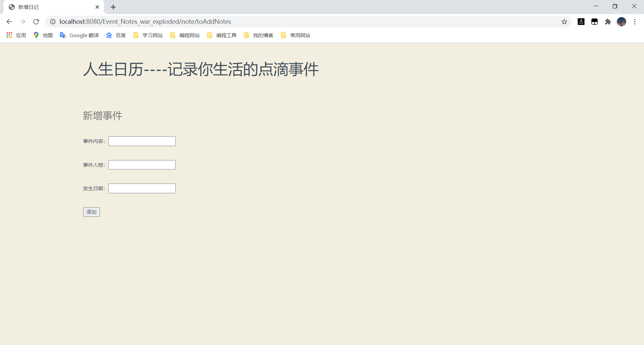Open the 百度 bookmark

[x=116, y=35]
